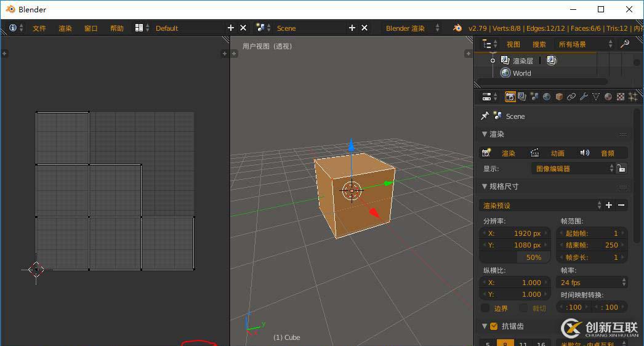Open the Object Constraints chain-link icon
This screenshot has width=644, height=346.
point(571,97)
